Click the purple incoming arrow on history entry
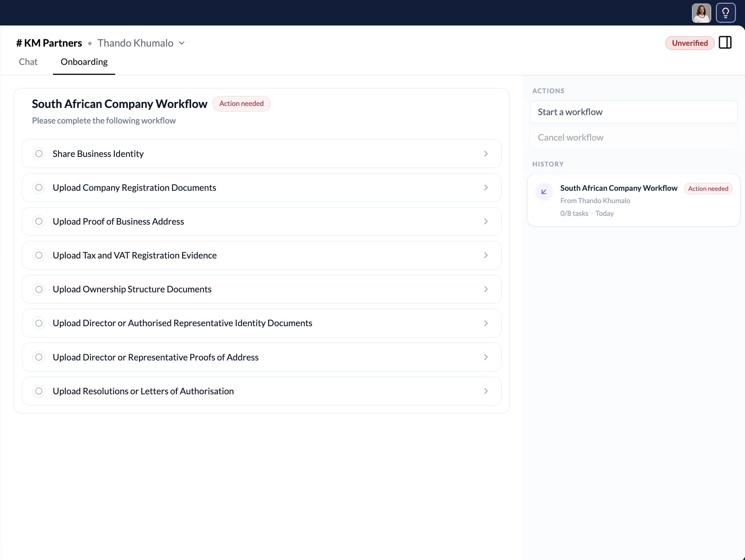The width and height of the screenshot is (745, 560). click(x=543, y=192)
